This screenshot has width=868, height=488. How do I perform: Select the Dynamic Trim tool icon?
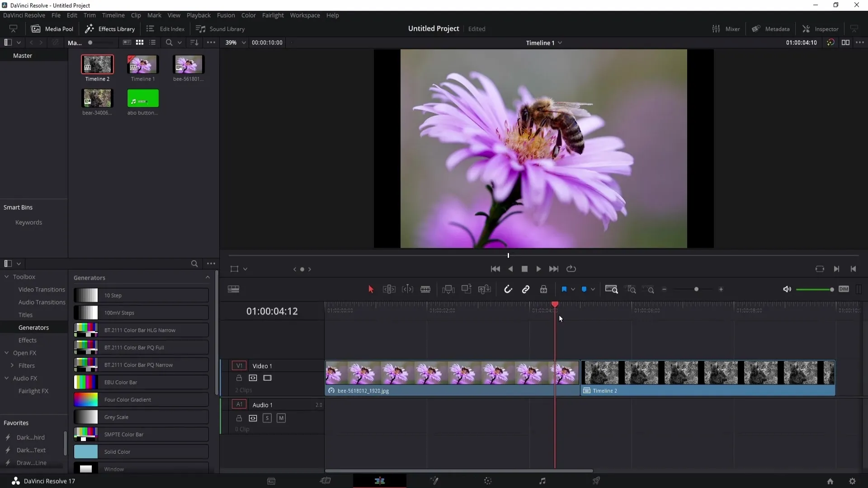[407, 289]
